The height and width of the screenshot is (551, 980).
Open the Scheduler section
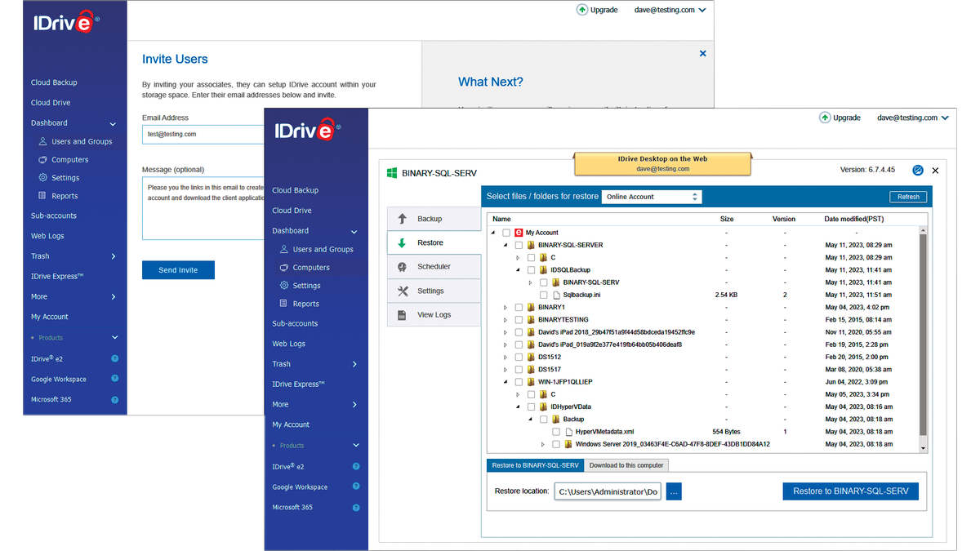pos(434,266)
